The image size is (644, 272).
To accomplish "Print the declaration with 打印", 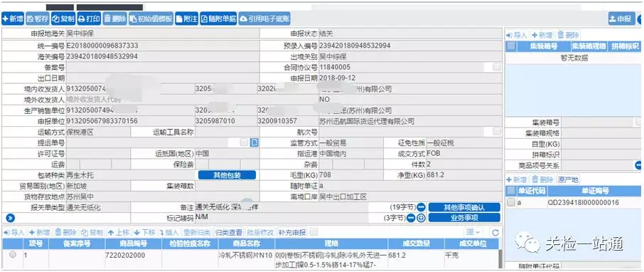I will 89,19.
